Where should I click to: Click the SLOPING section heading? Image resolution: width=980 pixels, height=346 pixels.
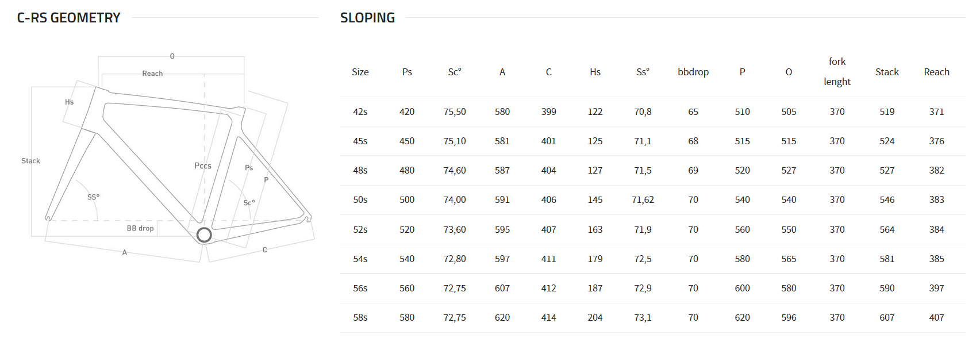(367, 18)
